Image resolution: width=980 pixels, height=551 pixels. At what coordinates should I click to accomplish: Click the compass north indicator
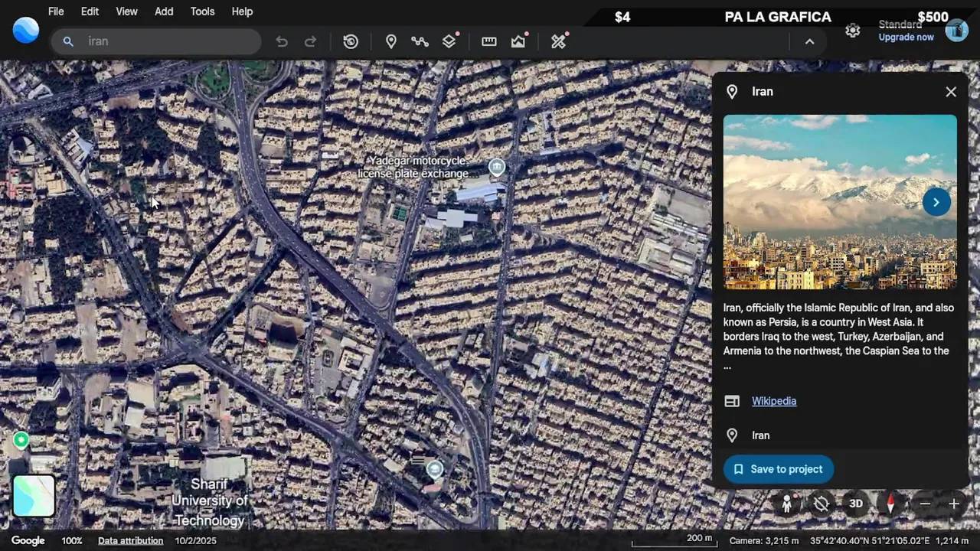tap(890, 504)
